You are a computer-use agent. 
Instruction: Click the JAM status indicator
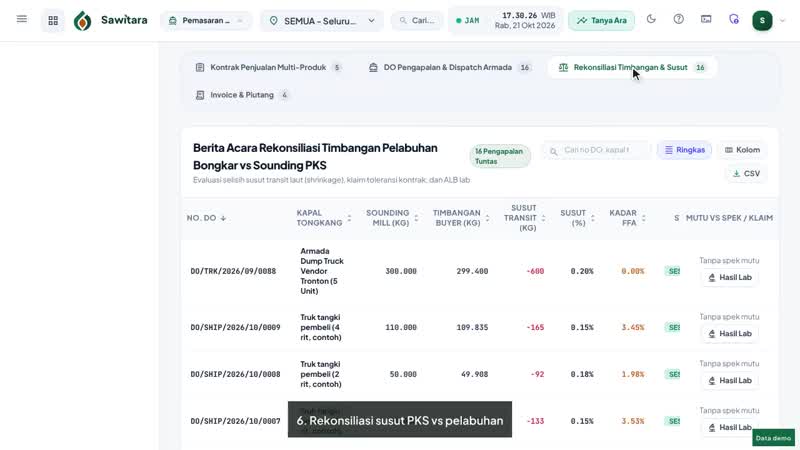click(467, 21)
